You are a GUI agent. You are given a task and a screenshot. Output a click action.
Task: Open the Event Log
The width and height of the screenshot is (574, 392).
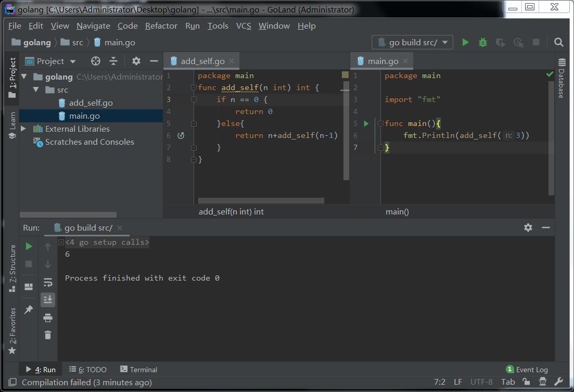pyautogui.click(x=527, y=370)
